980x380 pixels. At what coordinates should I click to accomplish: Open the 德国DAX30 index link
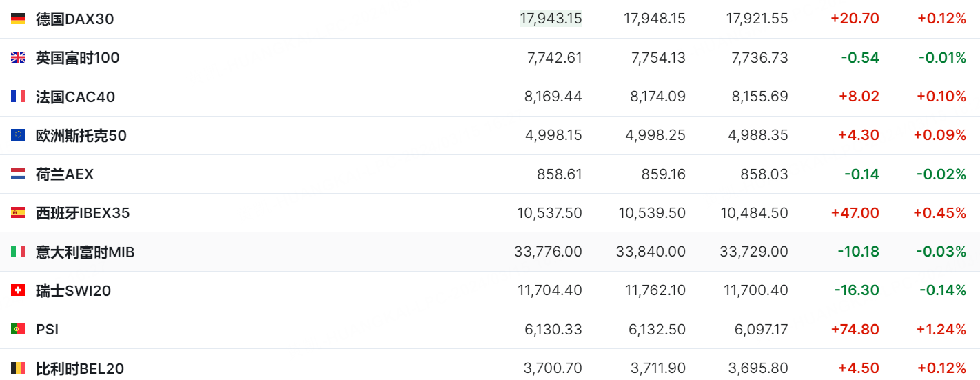coord(74,19)
